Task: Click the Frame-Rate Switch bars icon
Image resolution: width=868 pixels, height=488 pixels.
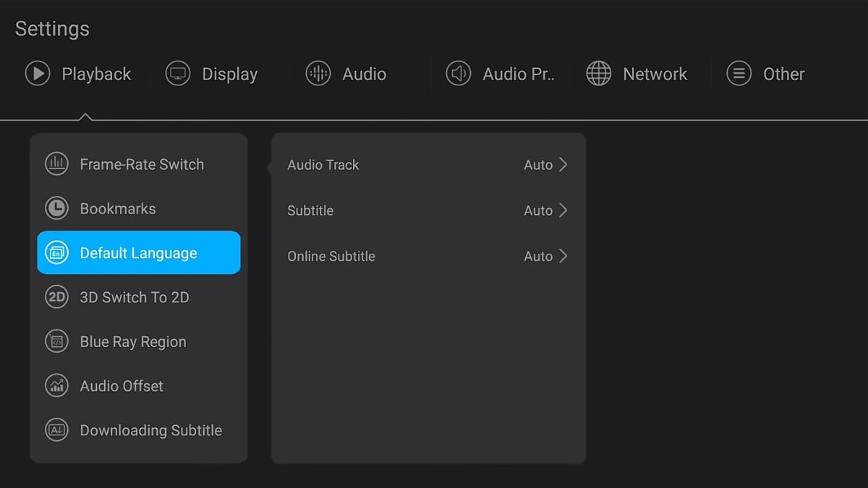Action: click(x=56, y=164)
